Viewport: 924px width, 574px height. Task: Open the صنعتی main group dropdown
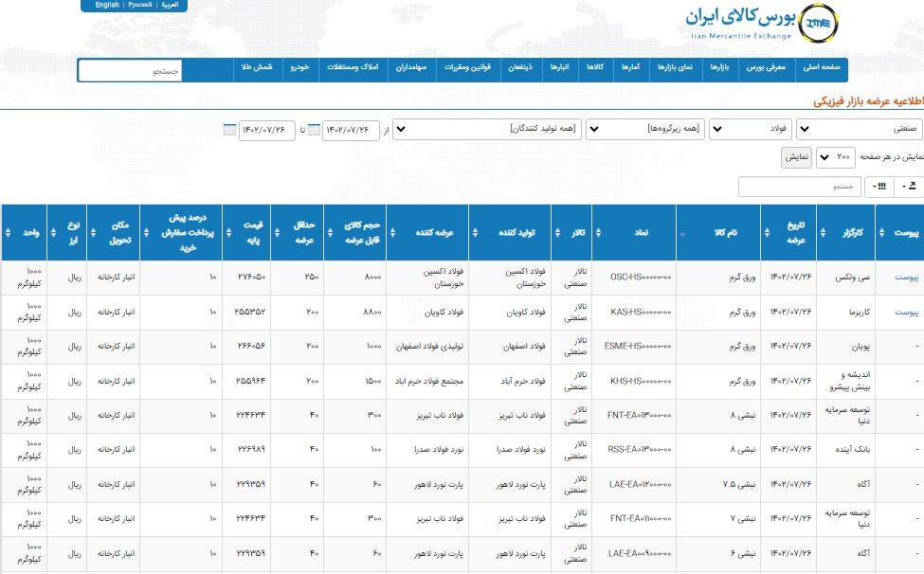860,129
